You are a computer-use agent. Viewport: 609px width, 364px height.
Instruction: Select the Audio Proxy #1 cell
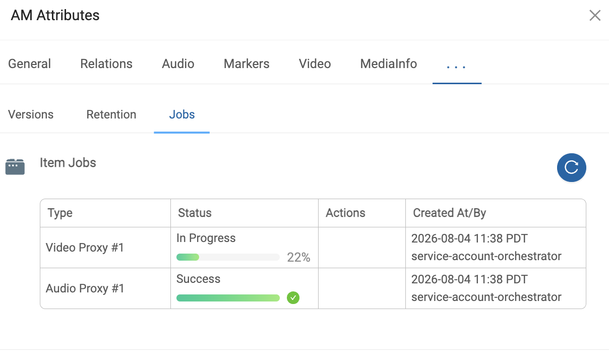105,288
